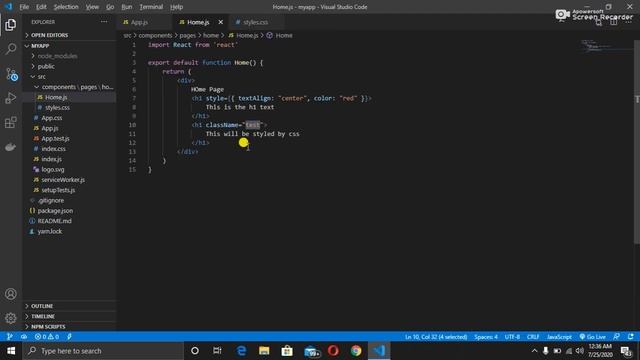640x360 pixels.
Task: Open Cortana circle icon on taskbar
Action: 195,351
